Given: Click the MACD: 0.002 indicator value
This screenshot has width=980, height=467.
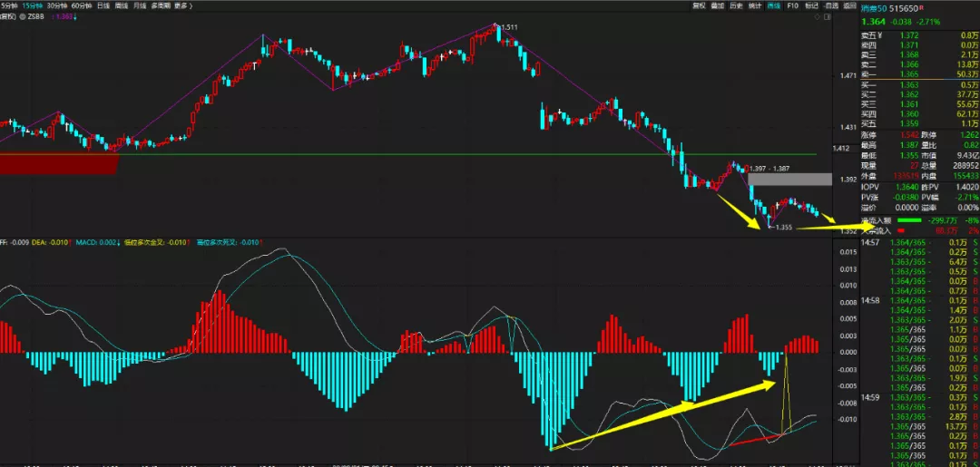Looking at the screenshot, I should pyautogui.click(x=96, y=241).
